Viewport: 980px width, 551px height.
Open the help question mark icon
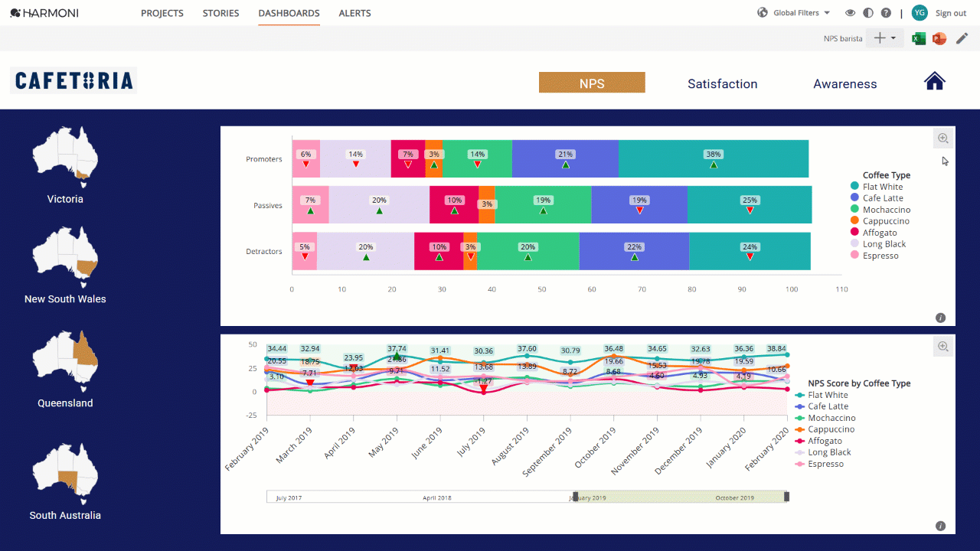click(x=886, y=13)
